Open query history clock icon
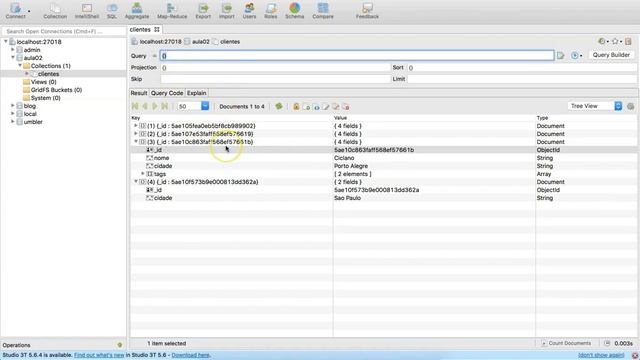Screen dimensions: 640x360 (603, 41)
